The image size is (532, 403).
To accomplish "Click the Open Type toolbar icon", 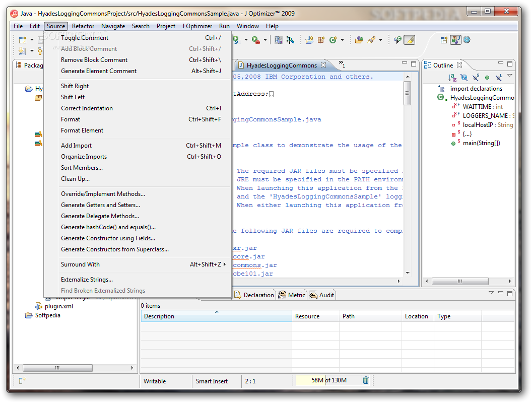I will 359,40.
